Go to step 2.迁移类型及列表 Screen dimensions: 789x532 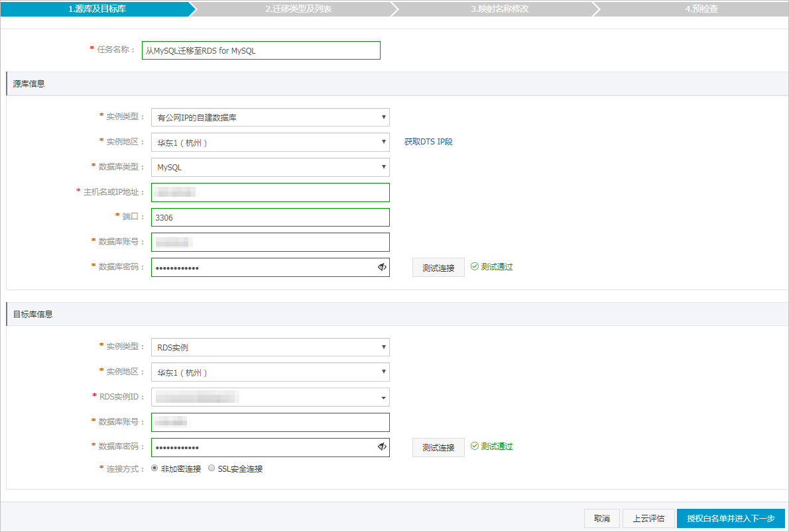tap(298, 9)
